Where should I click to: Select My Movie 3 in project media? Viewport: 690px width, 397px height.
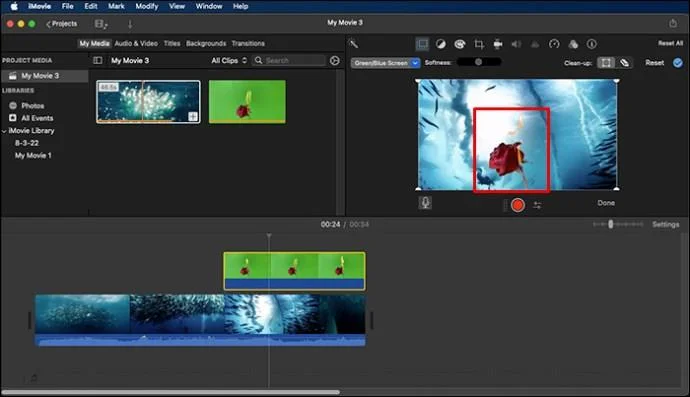[45, 76]
